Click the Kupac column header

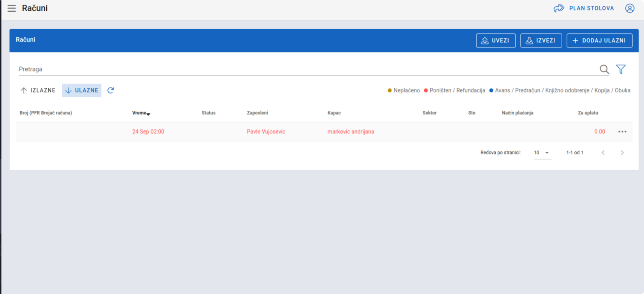pos(334,113)
